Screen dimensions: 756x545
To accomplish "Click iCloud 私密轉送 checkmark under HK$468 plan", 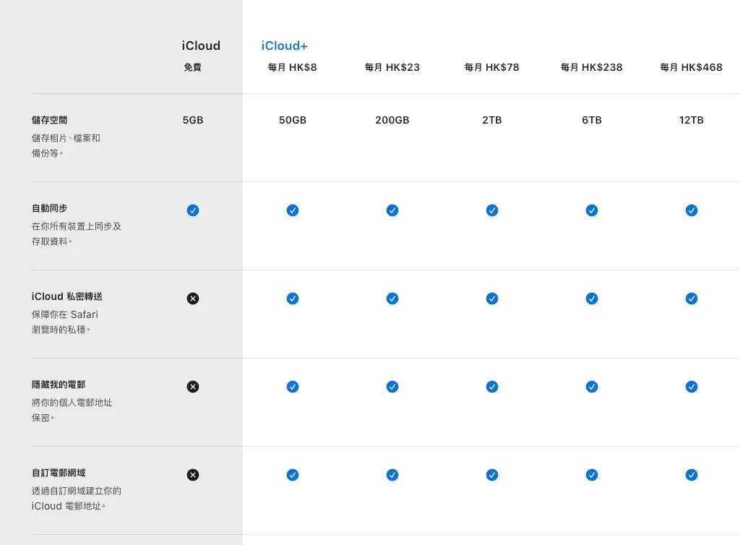I will click(692, 299).
